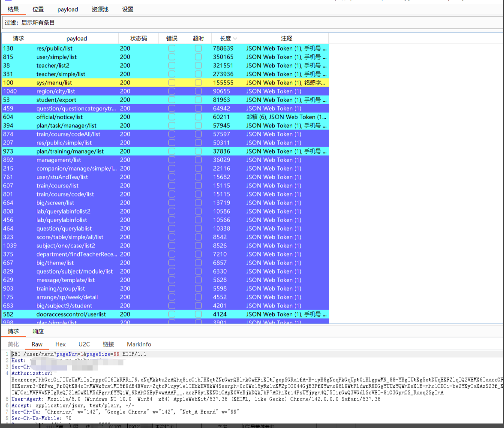Select the teacher/simple/list payload row

(x=165, y=74)
